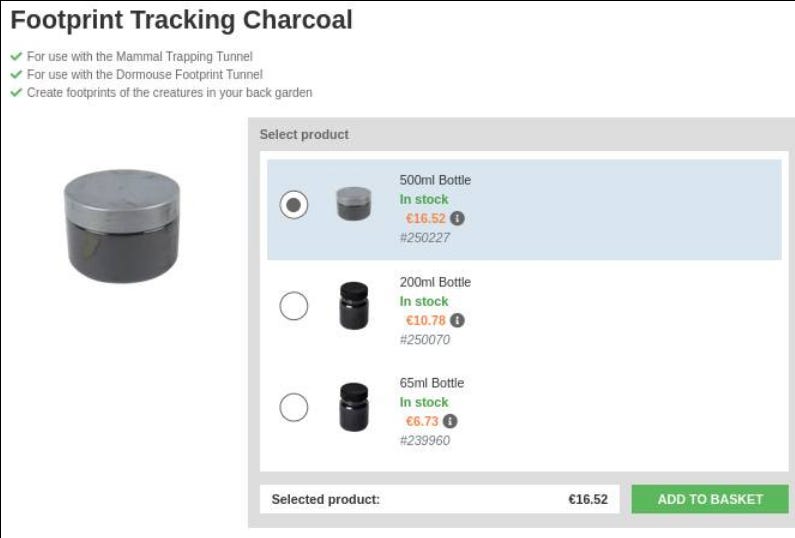Screen dimensions: 795x538
Task: Click product code #239960
Action: click(x=425, y=440)
